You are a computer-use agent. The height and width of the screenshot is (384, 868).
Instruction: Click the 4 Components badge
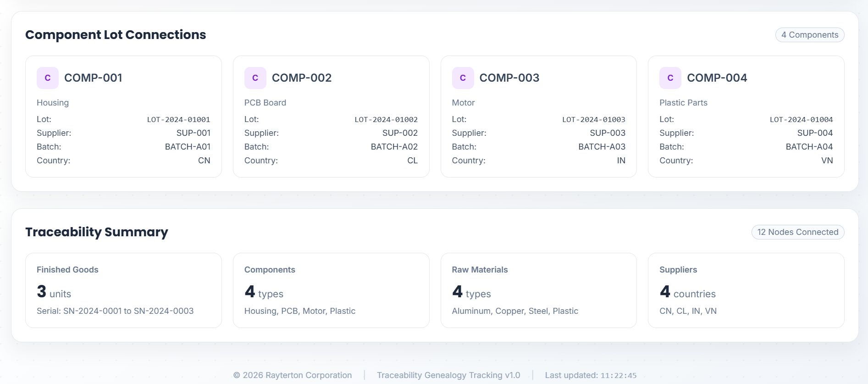click(809, 35)
